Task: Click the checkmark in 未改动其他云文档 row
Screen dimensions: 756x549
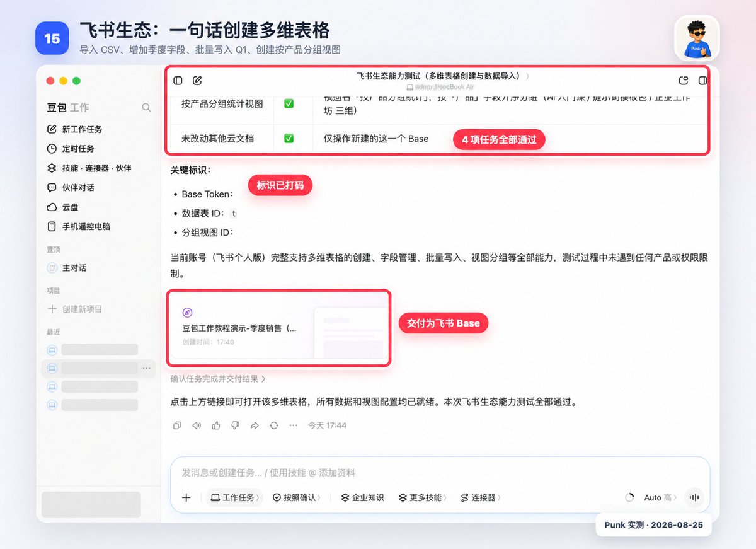Action: pyautogui.click(x=289, y=138)
